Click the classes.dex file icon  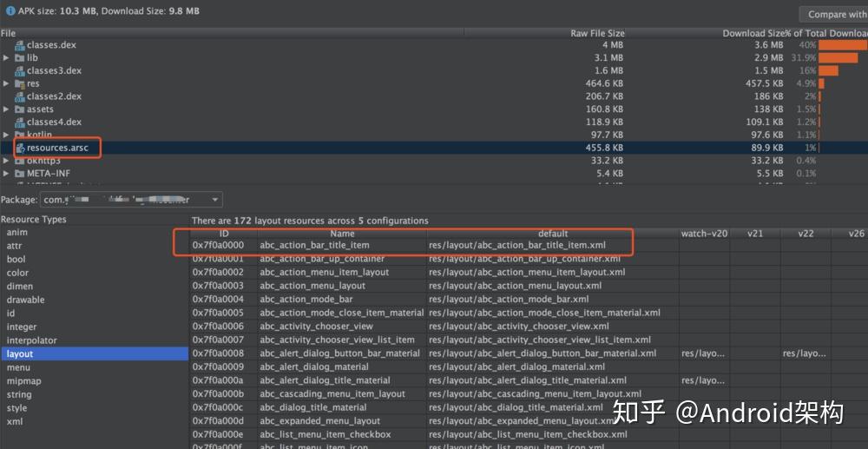(20, 45)
